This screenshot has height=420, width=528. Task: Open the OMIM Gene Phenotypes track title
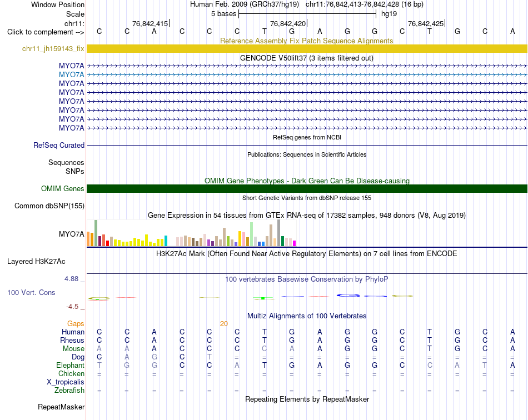(x=307, y=181)
